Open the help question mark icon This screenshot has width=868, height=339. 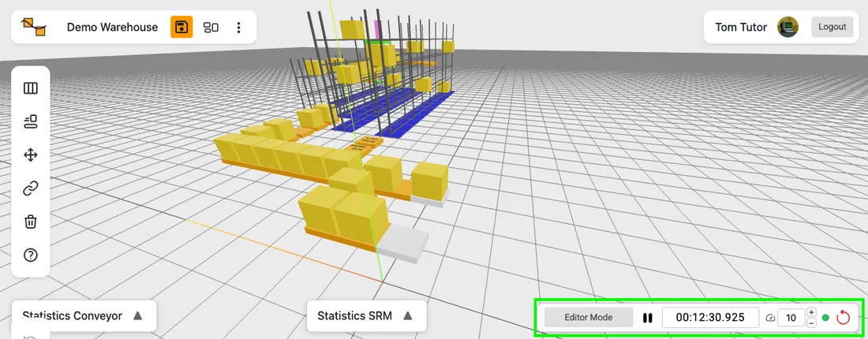coord(31,255)
